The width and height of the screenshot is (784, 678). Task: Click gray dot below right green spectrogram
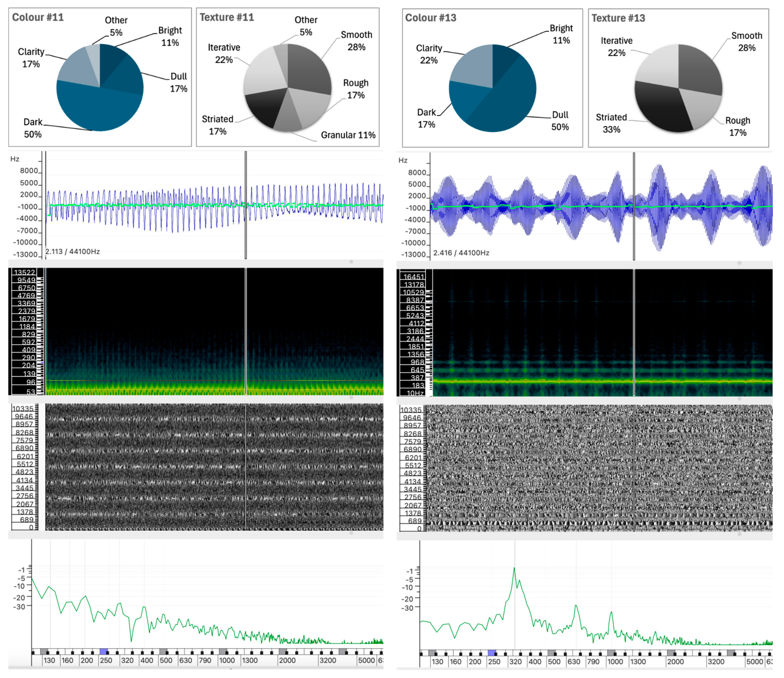[x=739, y=398]
